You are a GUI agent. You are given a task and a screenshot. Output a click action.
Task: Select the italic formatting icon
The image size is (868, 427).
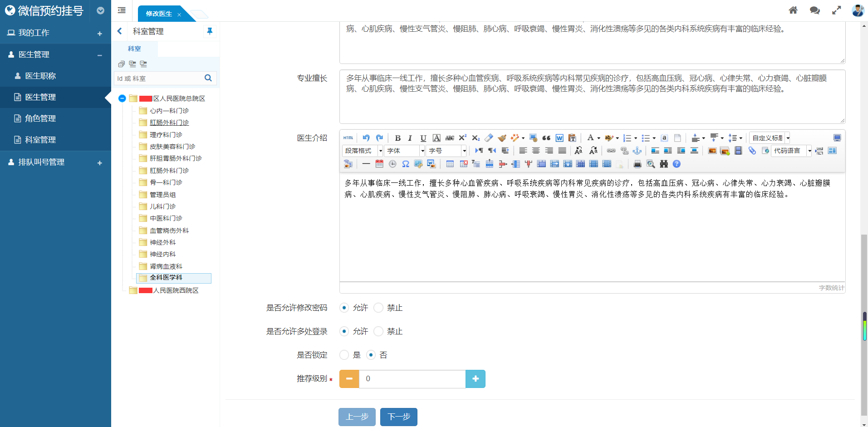point(410,137)
